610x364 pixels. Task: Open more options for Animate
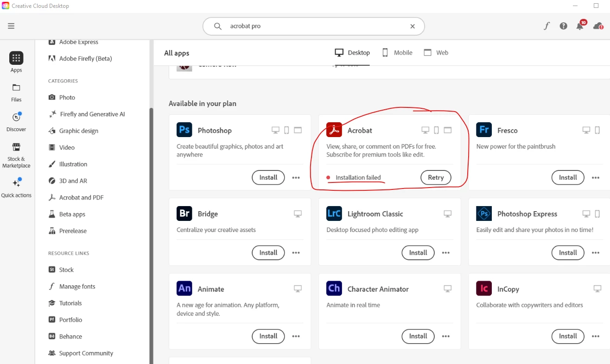tap(296, 336)
